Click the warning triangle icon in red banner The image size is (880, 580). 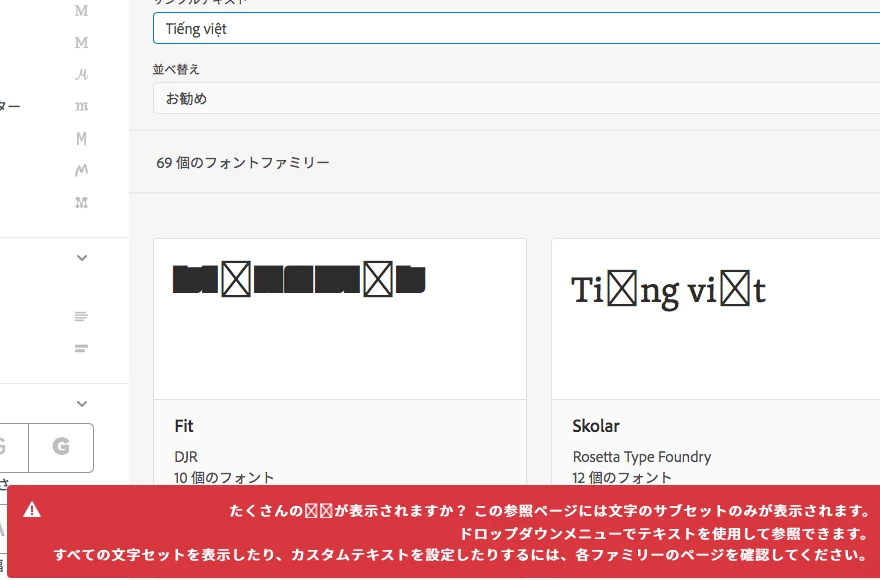click(32, 509)
